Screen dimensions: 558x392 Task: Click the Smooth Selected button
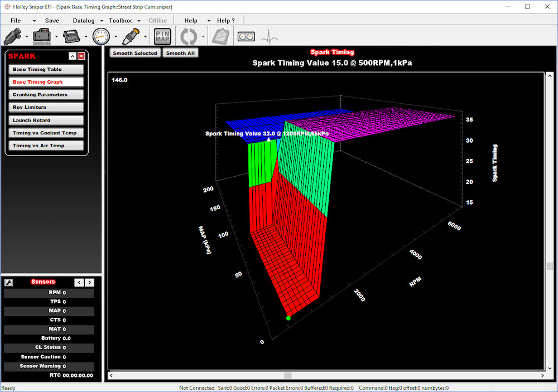click(x=135, y=53)
